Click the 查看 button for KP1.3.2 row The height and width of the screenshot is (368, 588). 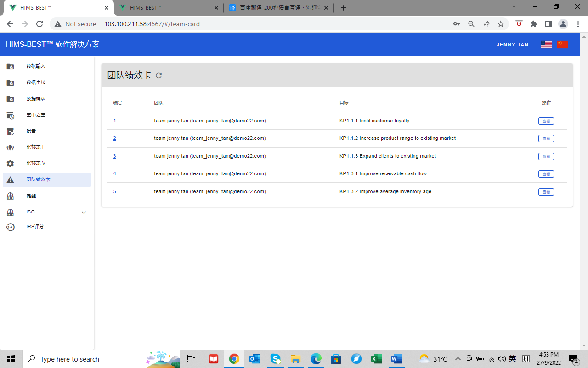click(546, 192)
